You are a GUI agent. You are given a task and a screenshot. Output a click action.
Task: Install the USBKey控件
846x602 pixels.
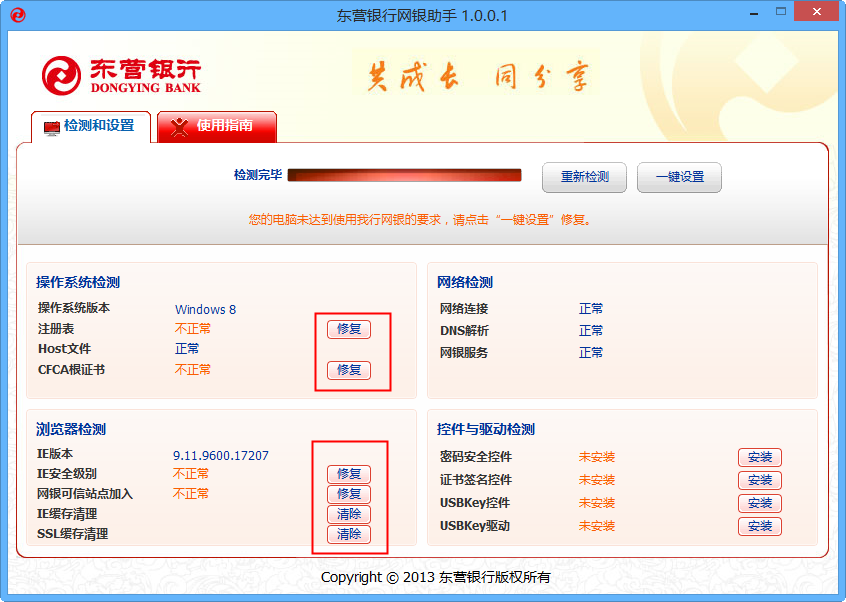click(x=760, y=503)
